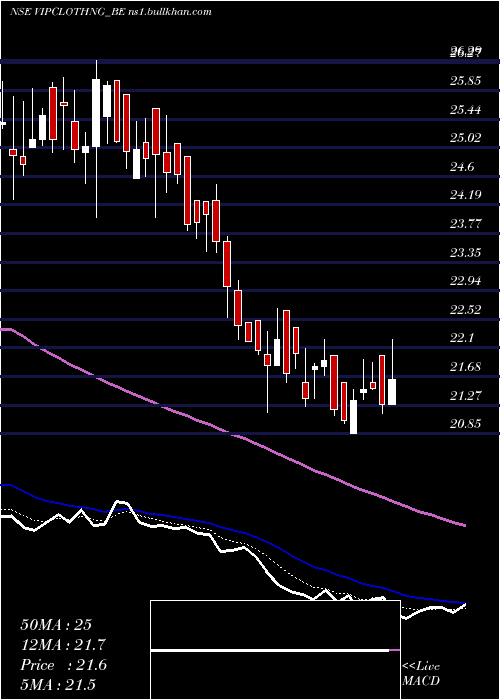Click the 22.1 price axis label
Image resolution: width=500 pixels, height=700 pixels.
click(462, 338)
